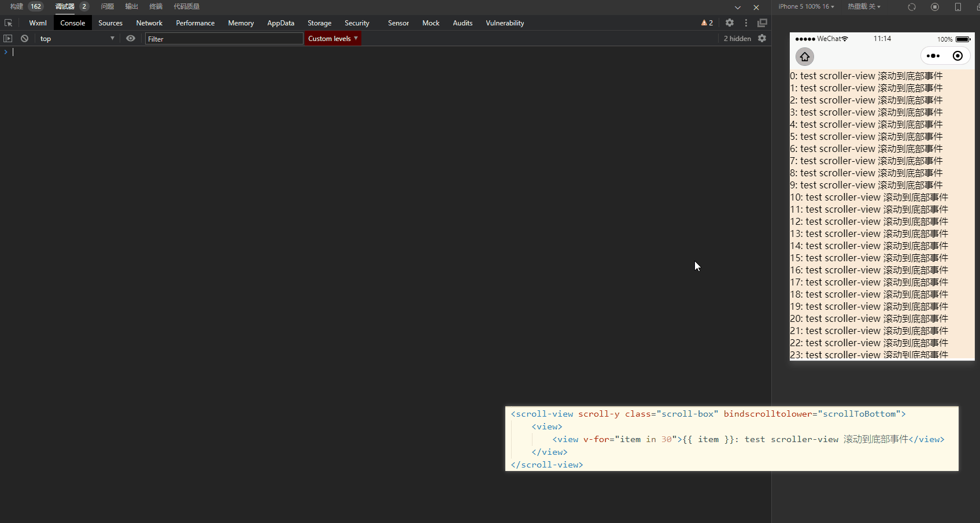
Task: Click the 162 badge next to 构建
Action: coord(36,7)
